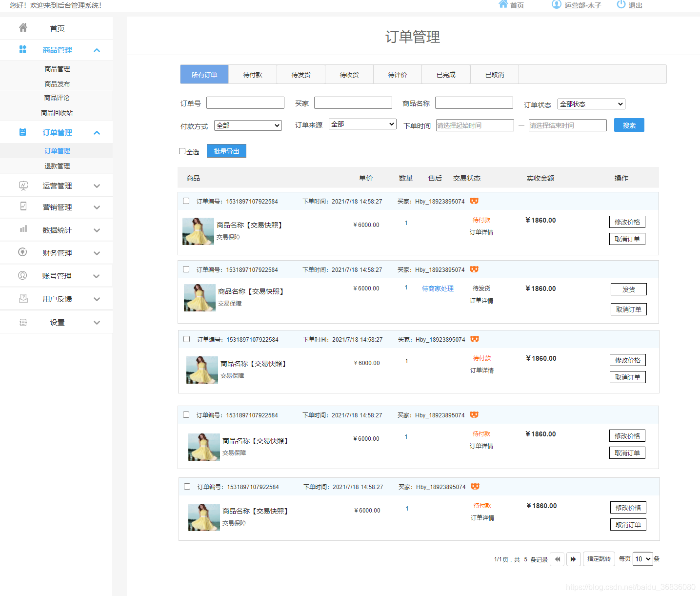Switch to the 待付款 tab
The image size is (700, 596).
(253, 74)
